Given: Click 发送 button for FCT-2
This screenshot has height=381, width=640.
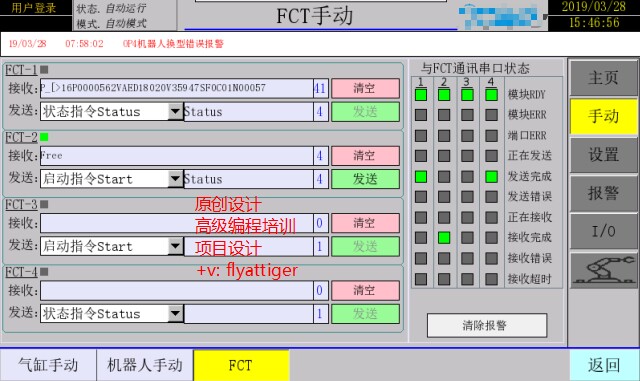Looking at the screenshot, I should (365, 179).
